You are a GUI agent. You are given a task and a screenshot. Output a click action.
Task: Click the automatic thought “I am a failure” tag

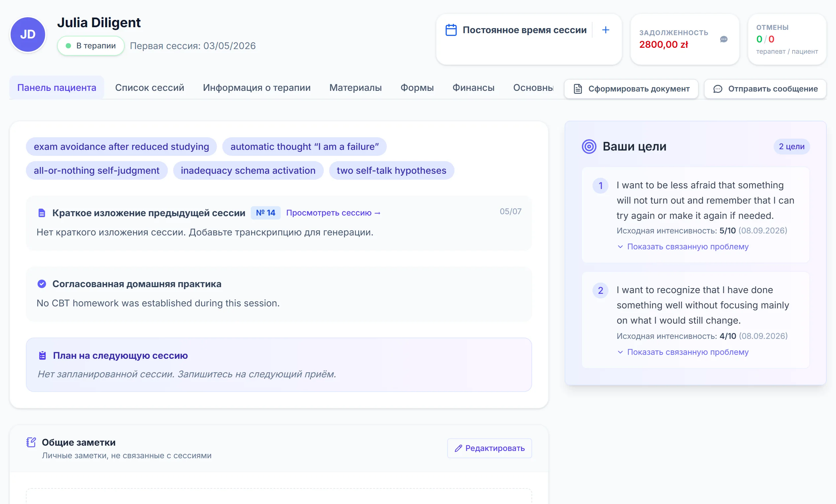304,147
